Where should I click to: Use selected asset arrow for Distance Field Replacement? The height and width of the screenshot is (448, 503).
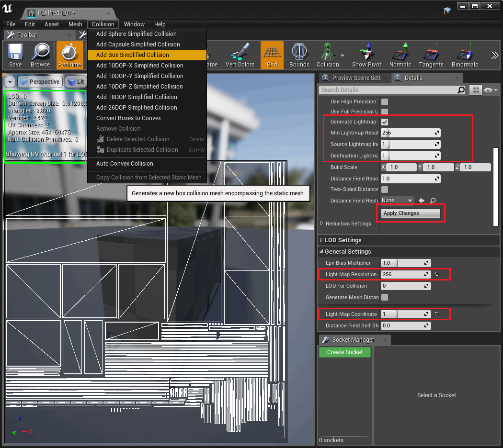point(422,201)
